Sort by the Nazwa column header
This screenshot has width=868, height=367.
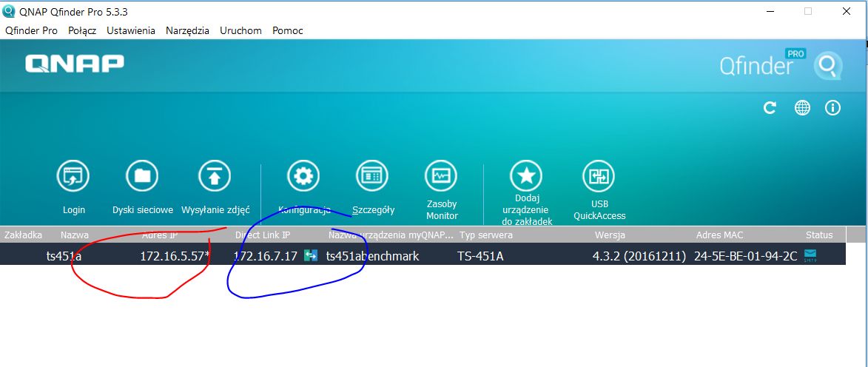pos(75,235)
